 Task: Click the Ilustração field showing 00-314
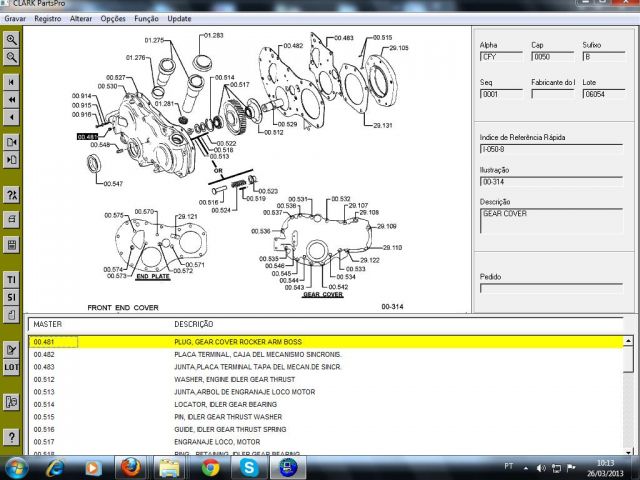[551, 182]
